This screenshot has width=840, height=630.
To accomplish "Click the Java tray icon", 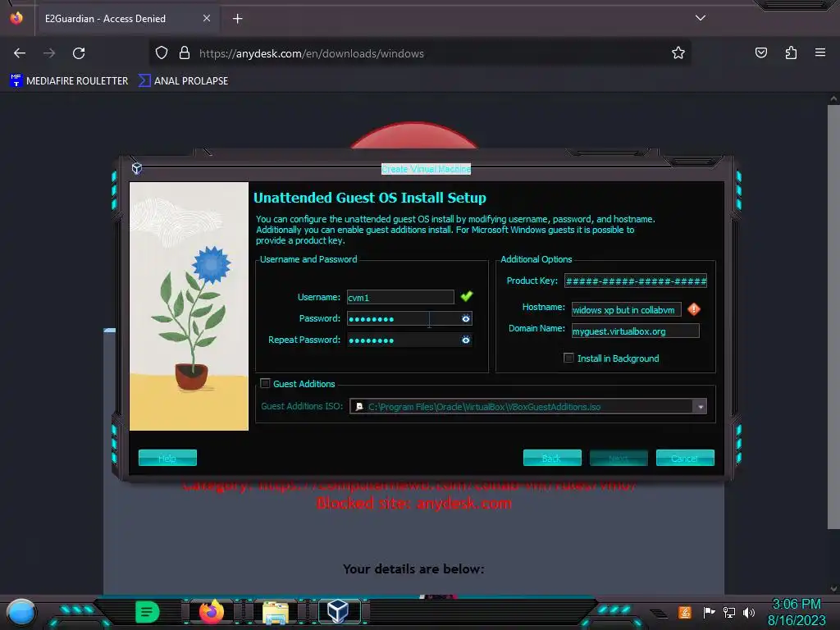I will [685, 612].
